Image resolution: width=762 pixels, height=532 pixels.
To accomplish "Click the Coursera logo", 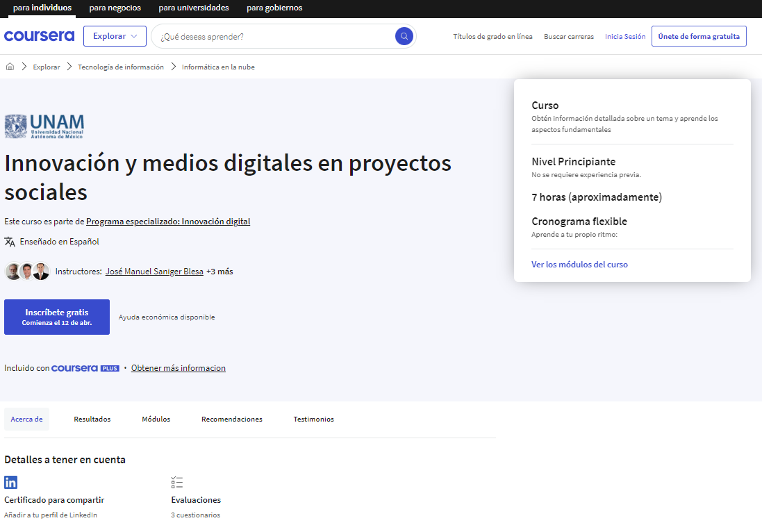I will [x=40, y=36].
